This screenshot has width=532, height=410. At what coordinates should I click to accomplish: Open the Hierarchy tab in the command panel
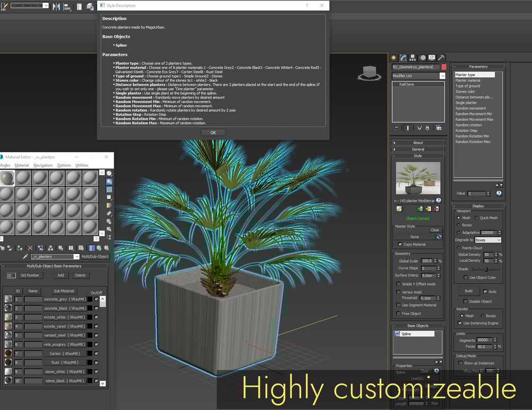point(412,58)
